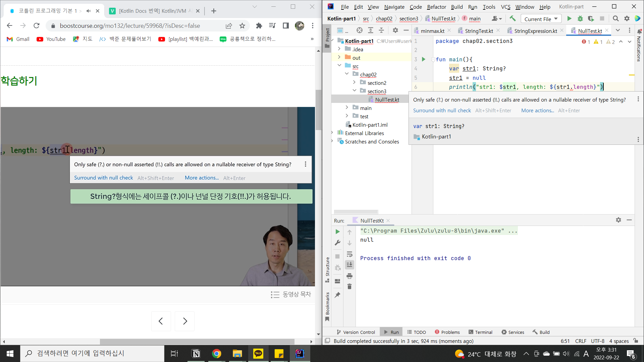644x362 pixels.
Task: Select Opened File target icon in Project panel
Action: (360, 31)
